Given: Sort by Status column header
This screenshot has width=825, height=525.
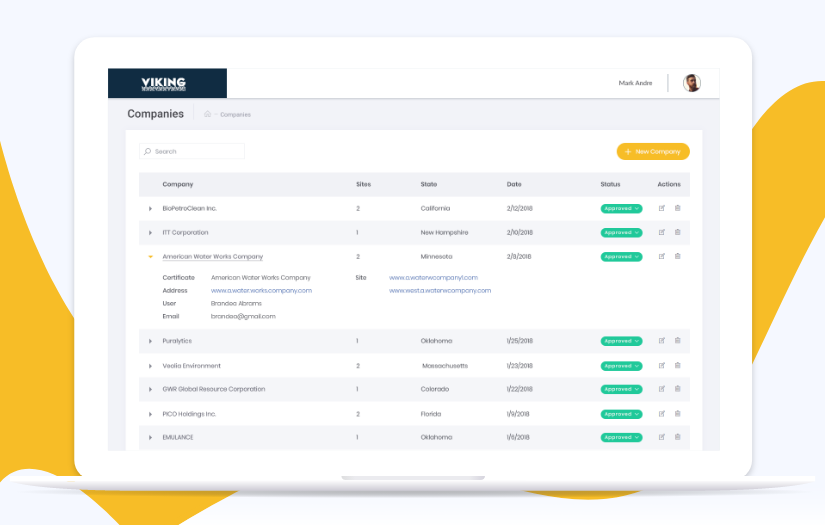Looking at the screenshot, I should pyautogui.click(x=610, y=184).
